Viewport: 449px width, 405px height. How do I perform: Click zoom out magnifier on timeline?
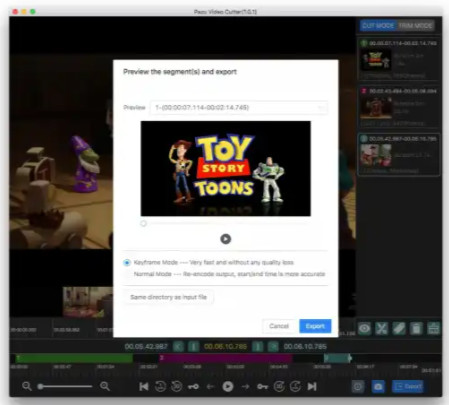(27, 386)
